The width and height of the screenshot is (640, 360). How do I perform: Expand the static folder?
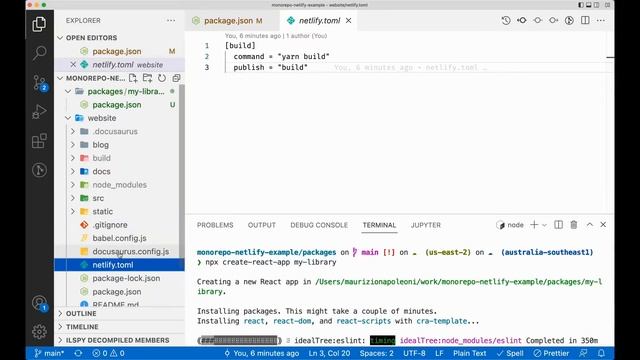[73, 211]
